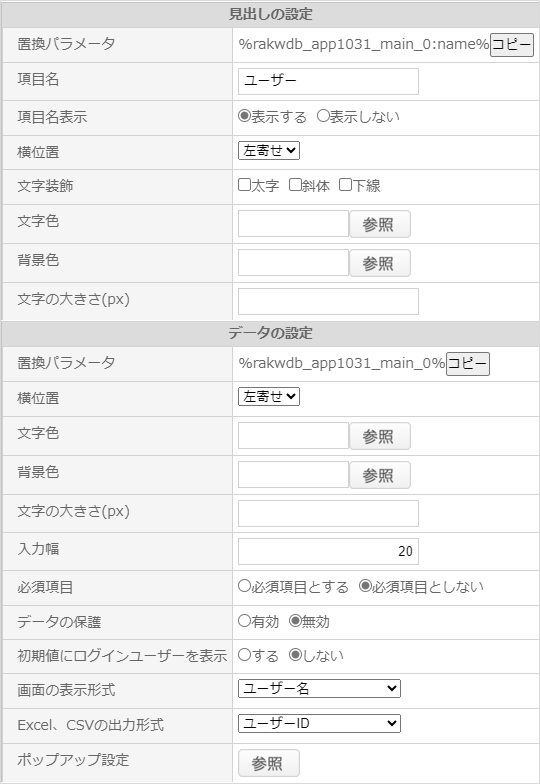Image resolution: width=540 pixels, height=784 pixels.
Task: Open 参照 for heading 背景色
Action: click(x=380, y=263)
